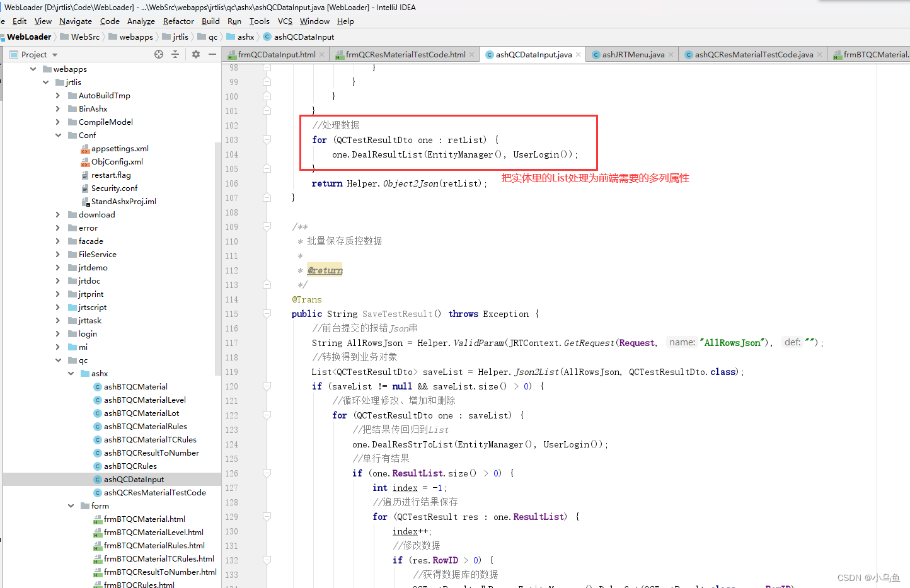Close the ashJRTMenu.java tab
The width and height of the screenshot is (910, 588).
(x=671, y=55)
